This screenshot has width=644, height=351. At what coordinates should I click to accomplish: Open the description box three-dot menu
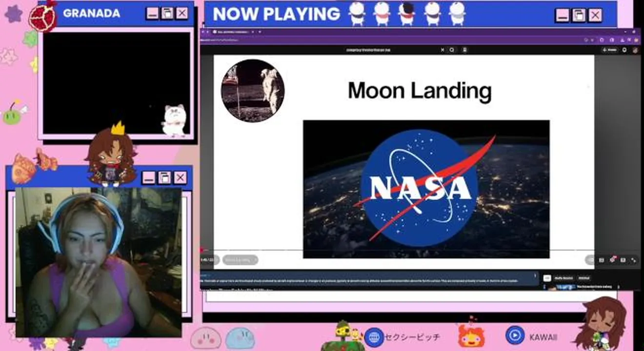pos(535,276)
